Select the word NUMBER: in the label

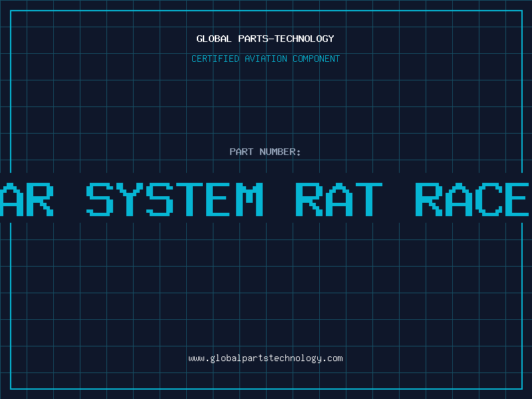[280, 152]
